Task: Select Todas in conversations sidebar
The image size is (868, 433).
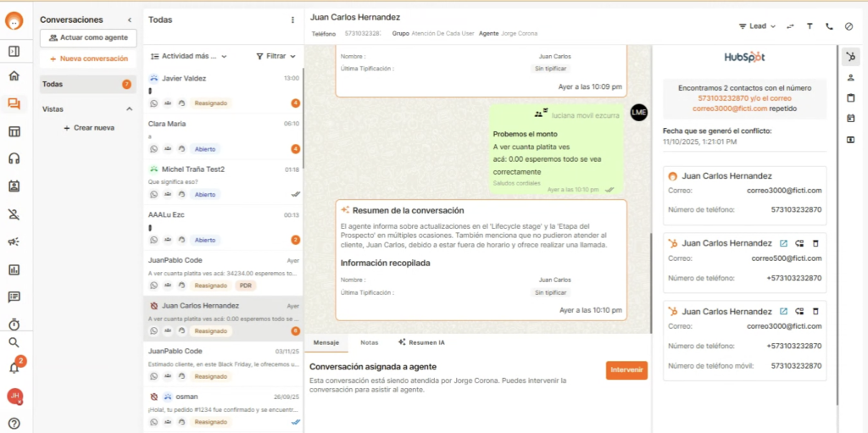Action: pyautogui.click(x=87, y=84)
